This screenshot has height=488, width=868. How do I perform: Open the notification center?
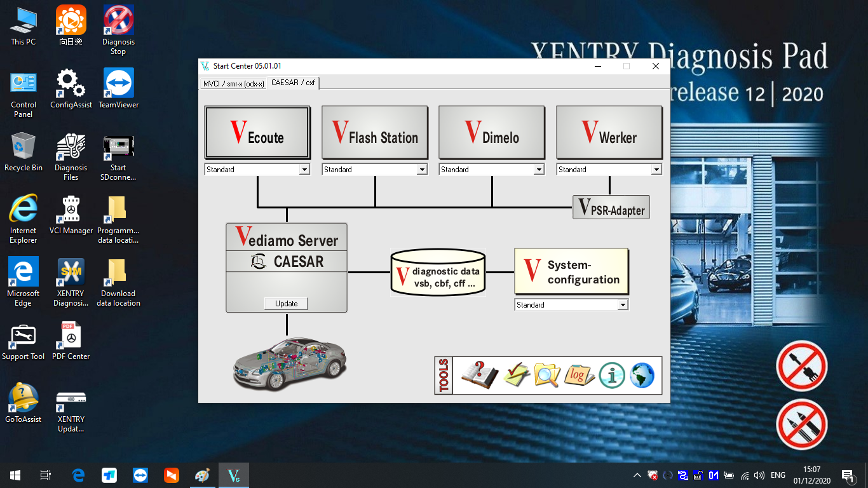tap(847, 475)
